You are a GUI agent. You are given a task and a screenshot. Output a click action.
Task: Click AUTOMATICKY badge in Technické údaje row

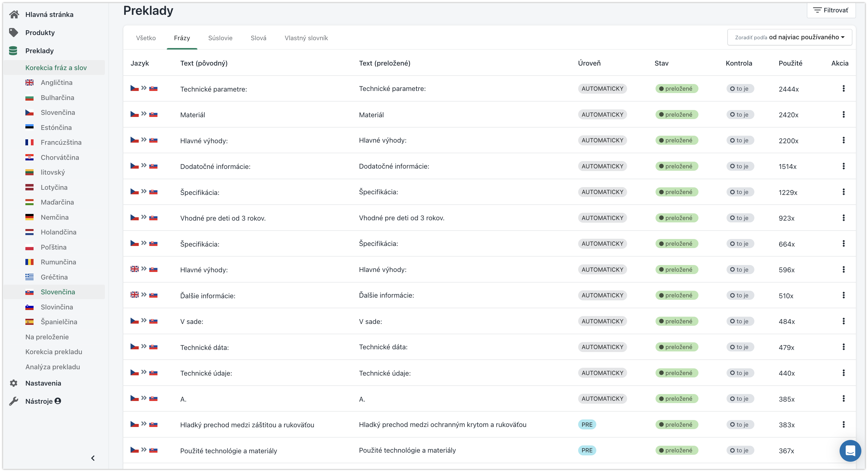602,373
